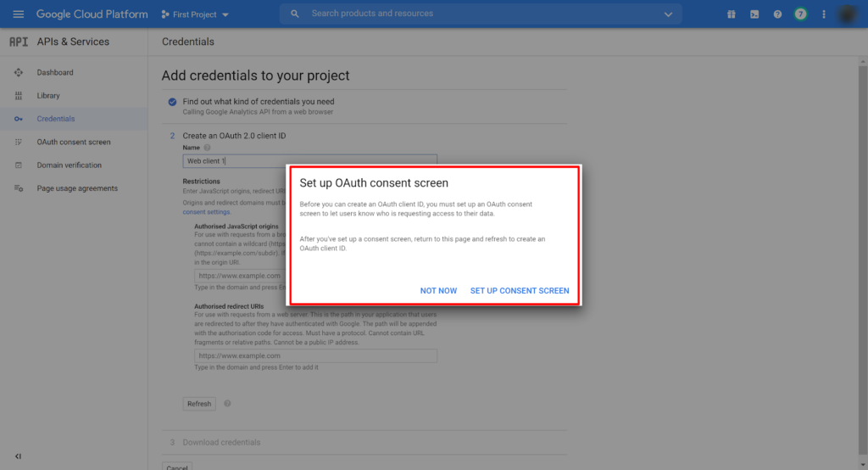This screenshot has height=470, width=868.
Task: Open the First Project selector dropdown
Action: pos(195,14)
